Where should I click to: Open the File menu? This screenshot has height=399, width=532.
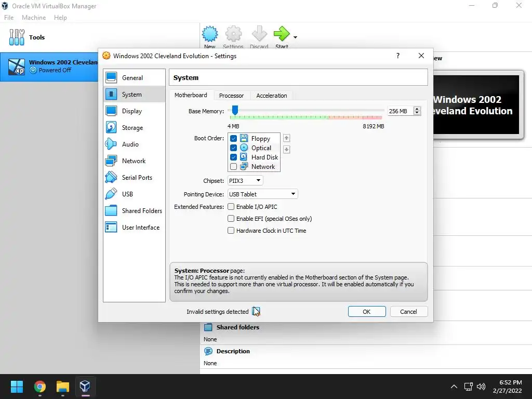click(9, 18)
